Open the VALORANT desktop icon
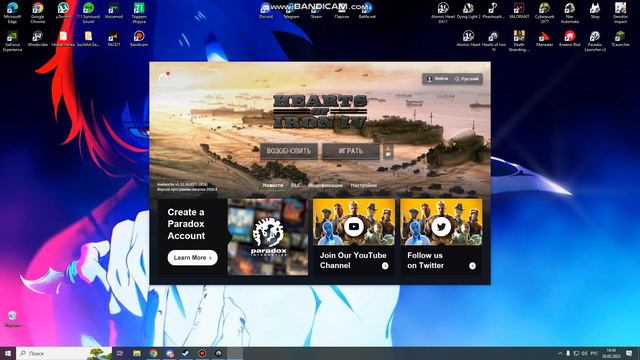640x360 pixels. (x=519, y=11)
